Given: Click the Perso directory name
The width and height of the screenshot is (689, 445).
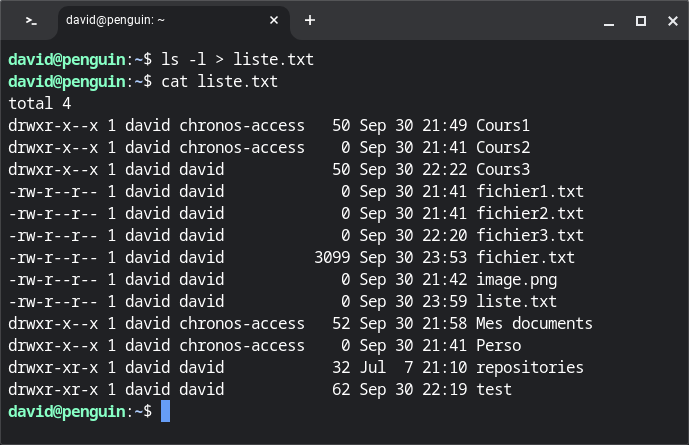Looking at the screenshot, I should coord(498,345).
